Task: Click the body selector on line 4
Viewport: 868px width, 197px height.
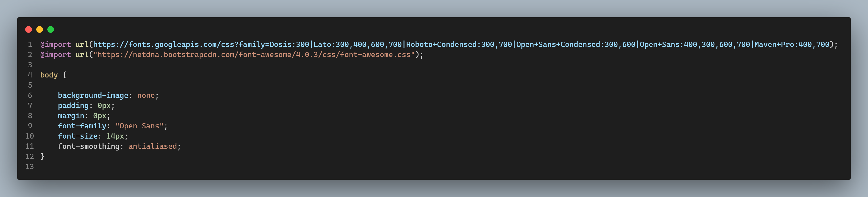Action: tap(49, 75)
